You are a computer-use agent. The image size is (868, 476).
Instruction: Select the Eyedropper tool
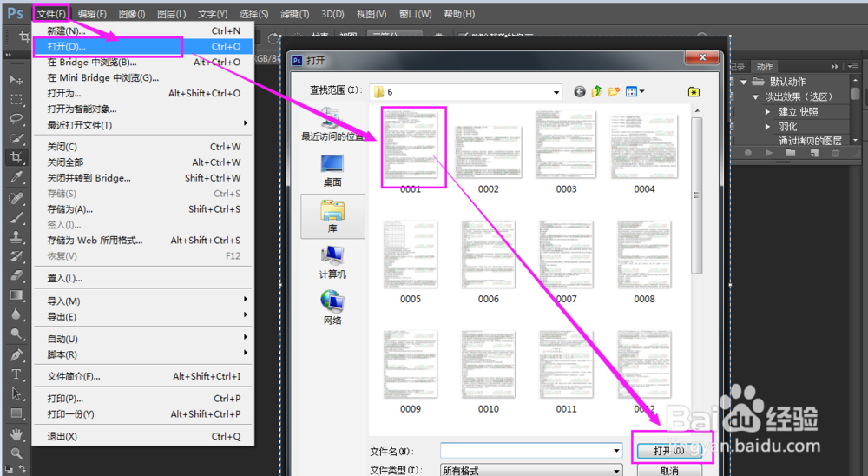point(16,177)
